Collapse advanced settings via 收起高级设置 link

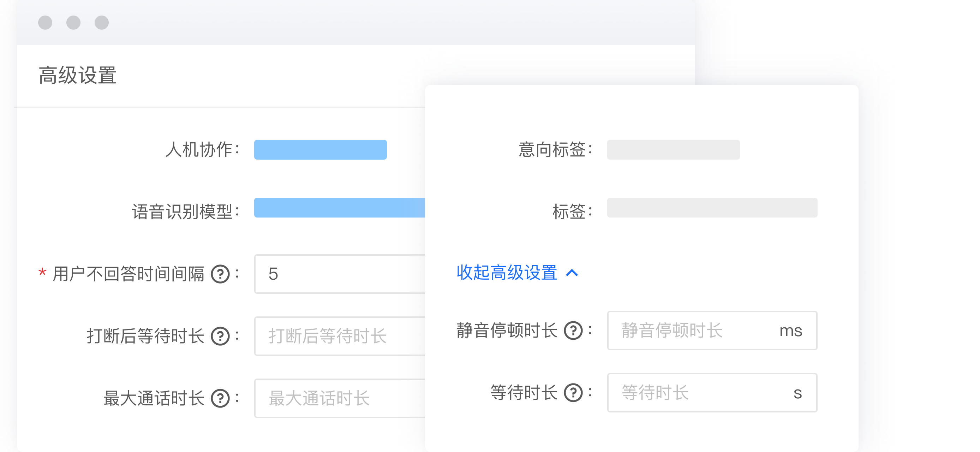click(507, 273)
